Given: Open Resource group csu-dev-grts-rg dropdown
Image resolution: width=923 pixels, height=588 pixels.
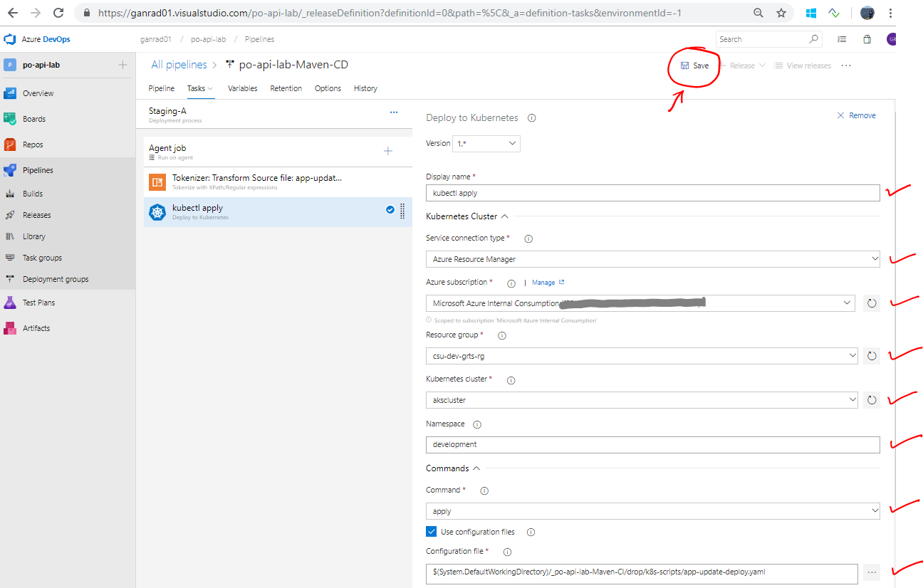Looking at the screenshot, I should [642, 355].
